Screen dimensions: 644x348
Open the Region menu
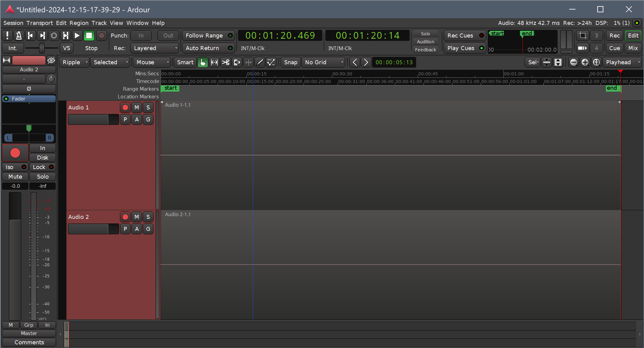tap(79, 23)
